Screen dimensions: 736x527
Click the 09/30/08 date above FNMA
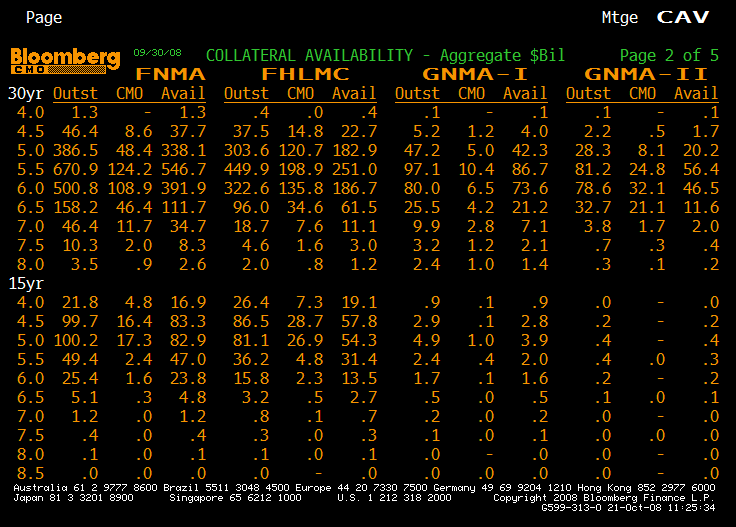click(155, 52)
